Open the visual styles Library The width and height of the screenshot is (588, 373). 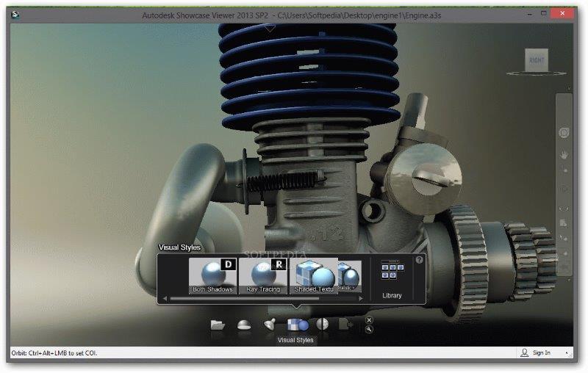click(392, 280)
